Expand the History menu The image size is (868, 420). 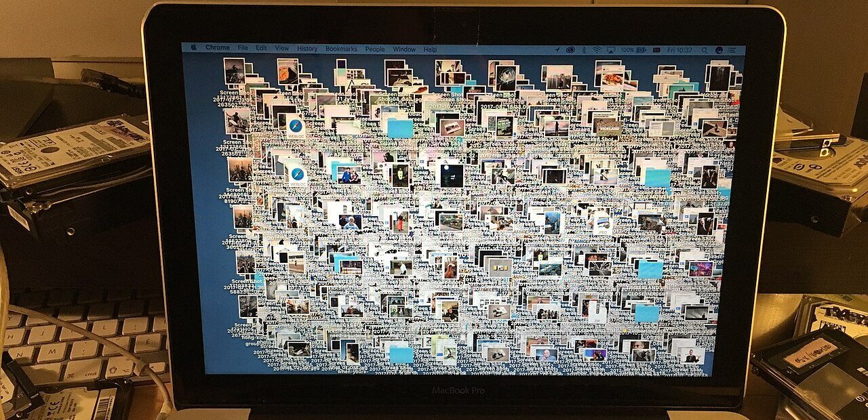click(307, 49)
